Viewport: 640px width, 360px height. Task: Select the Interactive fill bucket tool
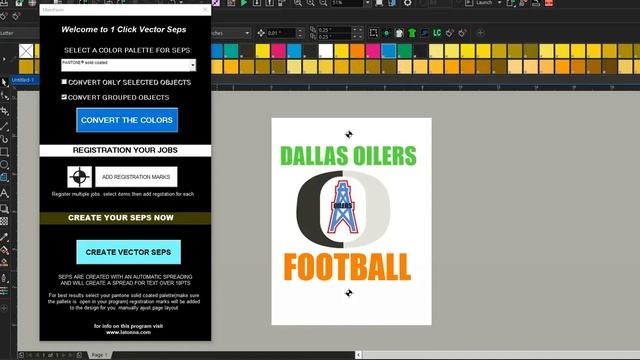coord(4,250)
